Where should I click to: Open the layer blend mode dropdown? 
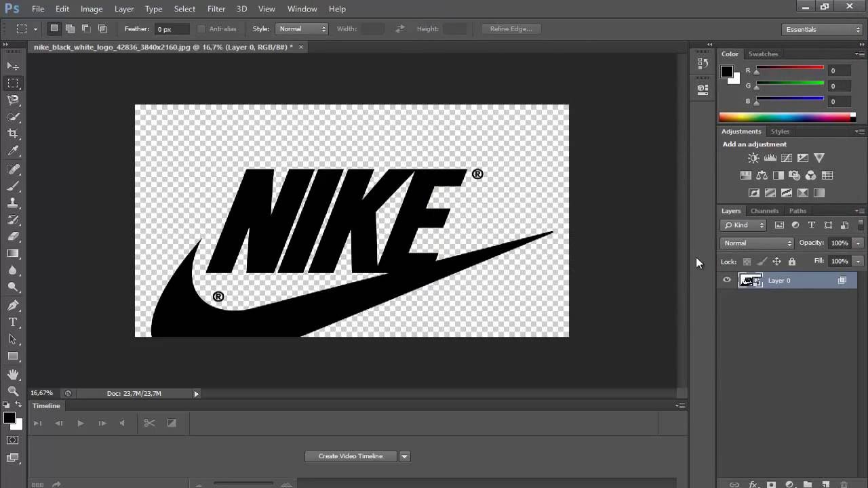(x=757, y=243)
